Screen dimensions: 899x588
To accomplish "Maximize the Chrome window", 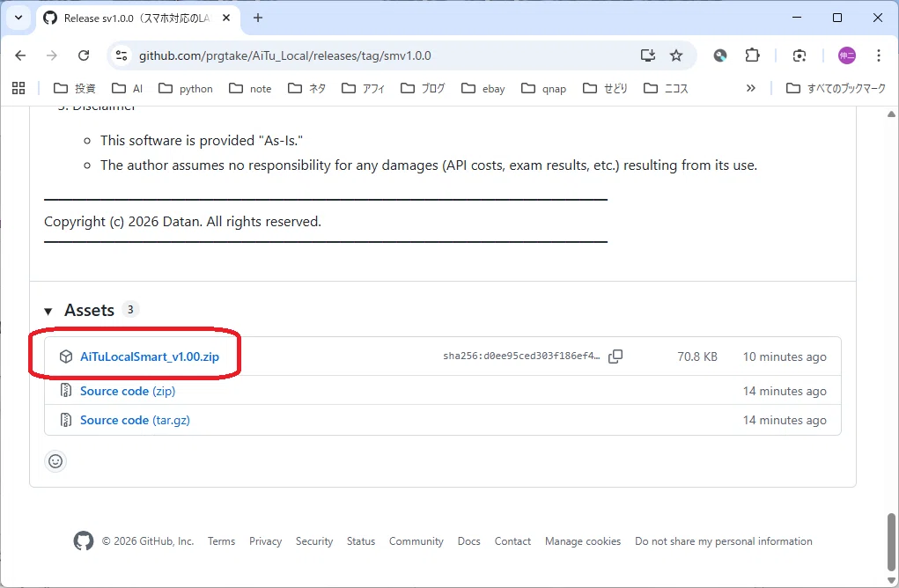I will tap(837, 18).
